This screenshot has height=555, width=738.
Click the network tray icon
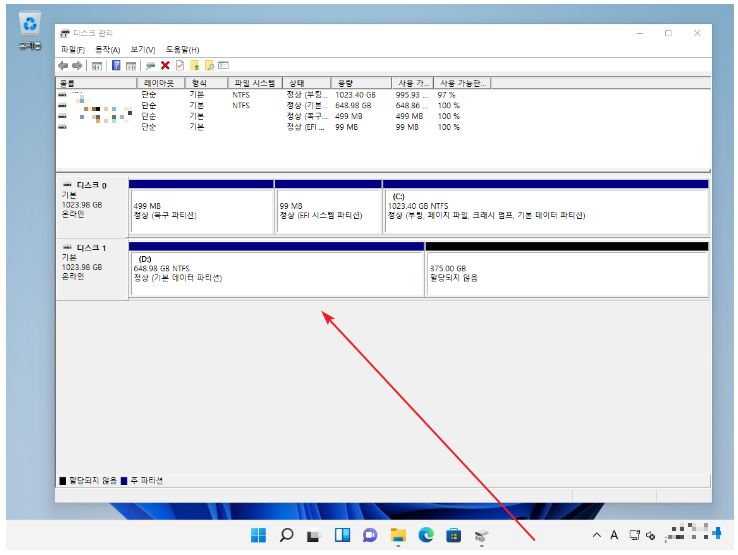point(634,535)
